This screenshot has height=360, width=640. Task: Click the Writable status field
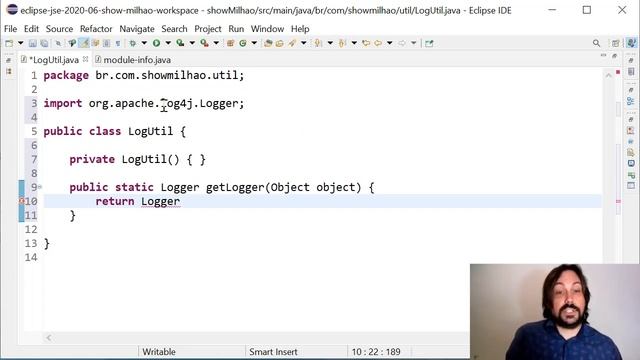click(159, 352)
